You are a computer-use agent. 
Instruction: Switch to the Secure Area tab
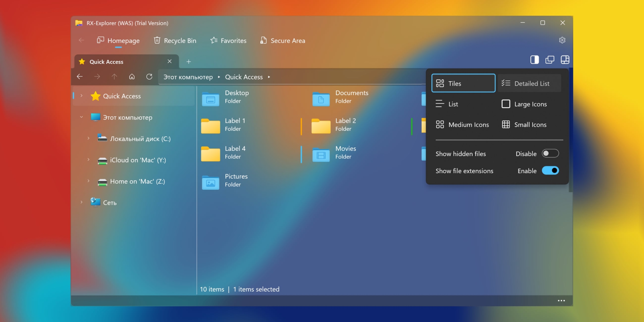[x=283, y=41]
